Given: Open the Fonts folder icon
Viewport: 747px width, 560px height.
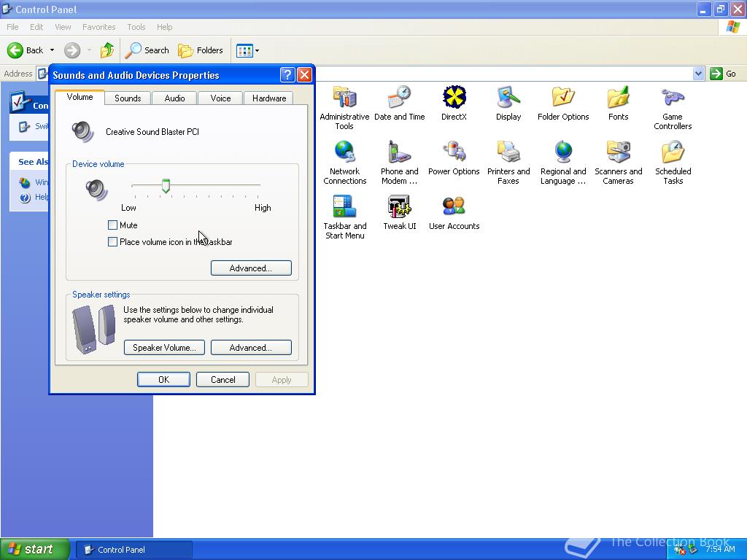Looking at the screenshot, I should tap(618, 104).
